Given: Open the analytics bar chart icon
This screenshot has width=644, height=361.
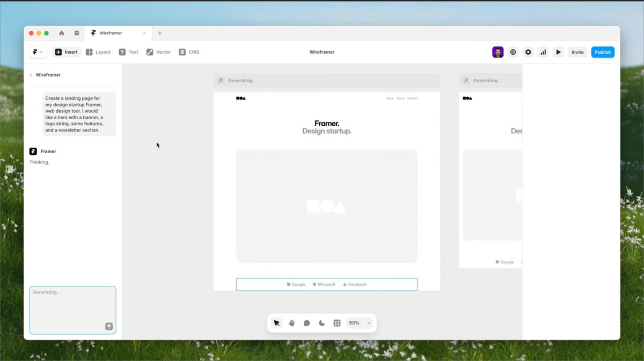Looking at the screenshot, I should point(543,52).
